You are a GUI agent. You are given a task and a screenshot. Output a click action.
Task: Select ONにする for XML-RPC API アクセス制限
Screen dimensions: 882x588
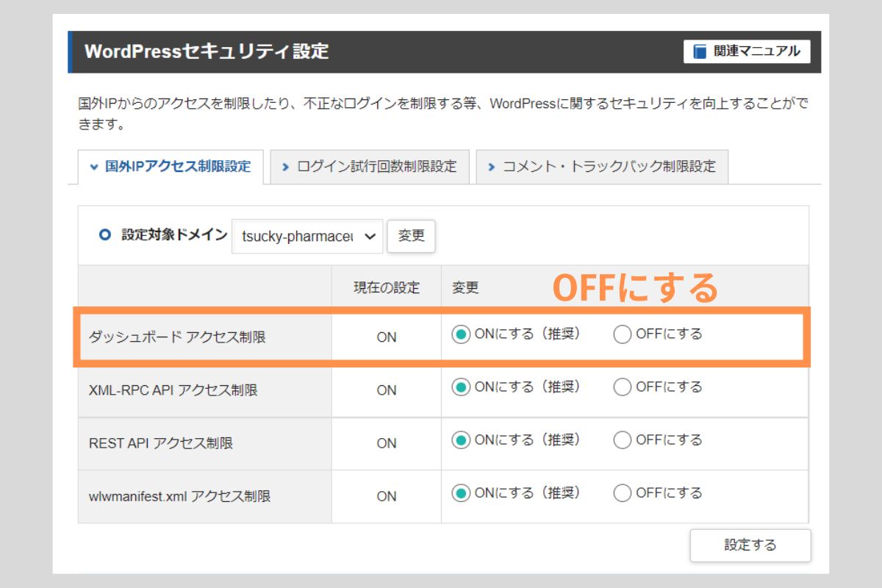pos(461,387)
